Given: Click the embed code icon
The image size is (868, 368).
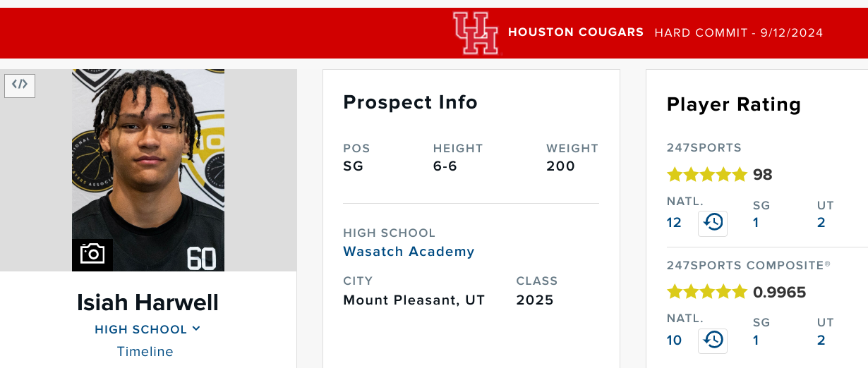Looking at the screenshot, I should point(20,85).
